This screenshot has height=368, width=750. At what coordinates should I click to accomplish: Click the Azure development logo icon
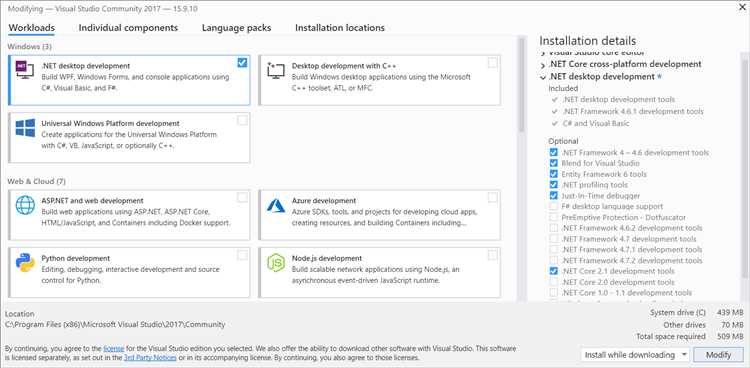(x=276, y=206)
